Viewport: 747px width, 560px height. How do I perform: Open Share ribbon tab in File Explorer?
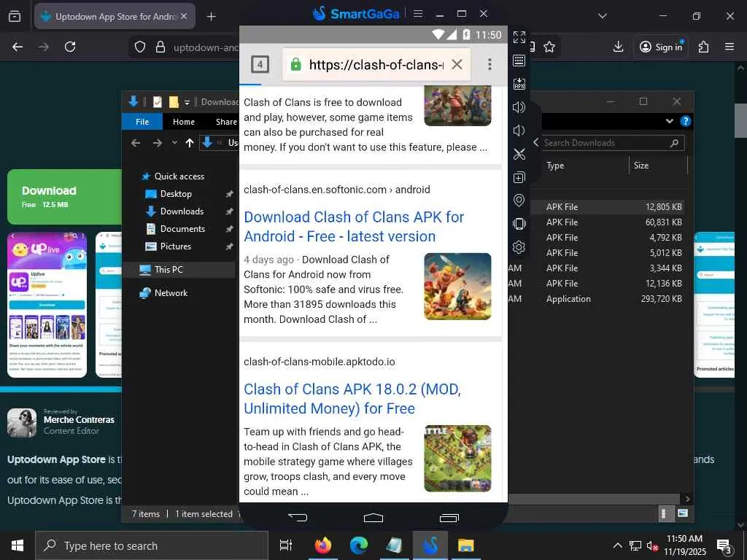(226, 122)
